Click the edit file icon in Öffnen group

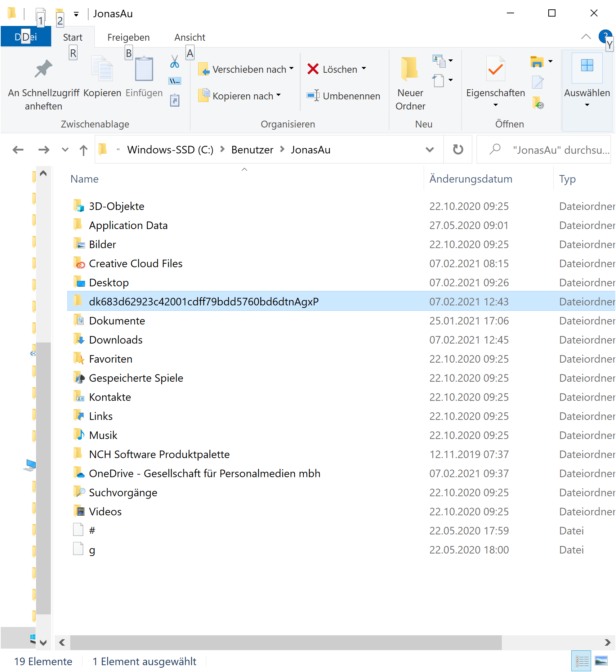pos(537,82)
